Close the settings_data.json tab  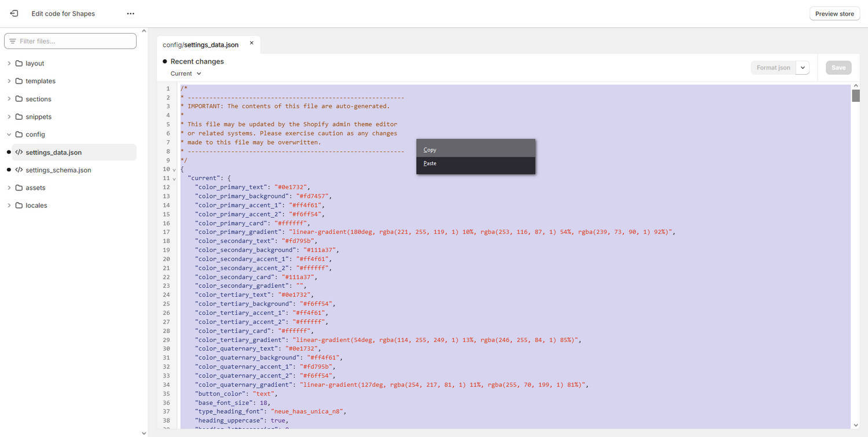tap(252, 43)
